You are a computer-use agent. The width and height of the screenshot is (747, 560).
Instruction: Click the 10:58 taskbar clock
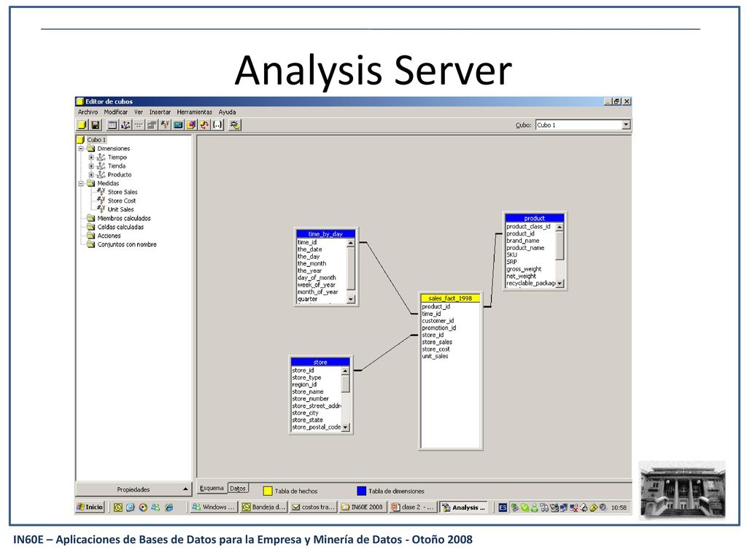click(619, 507)
